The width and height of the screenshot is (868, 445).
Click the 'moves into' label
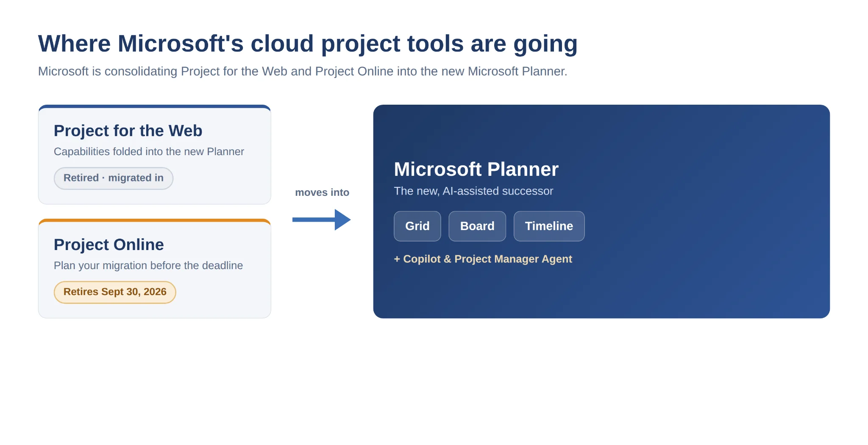322,192
